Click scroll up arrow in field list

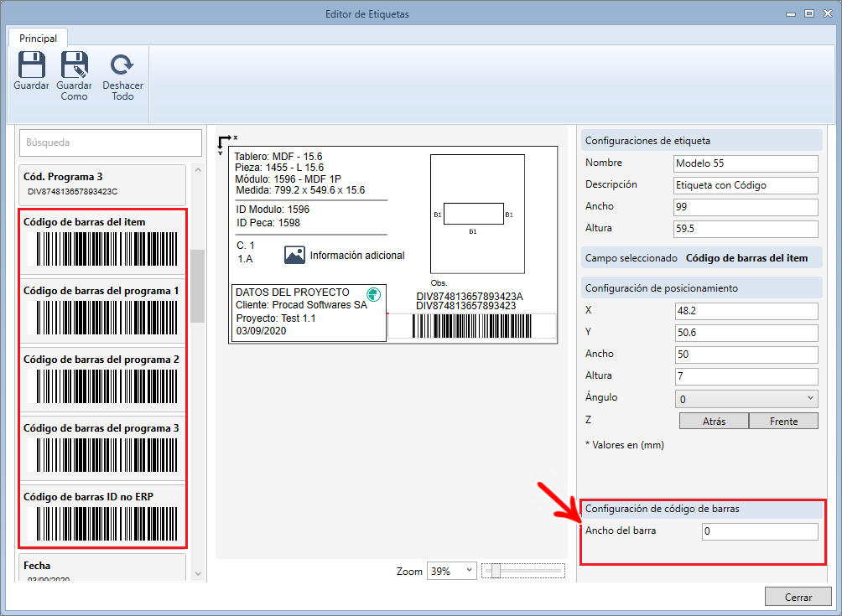tap(198, 169)
